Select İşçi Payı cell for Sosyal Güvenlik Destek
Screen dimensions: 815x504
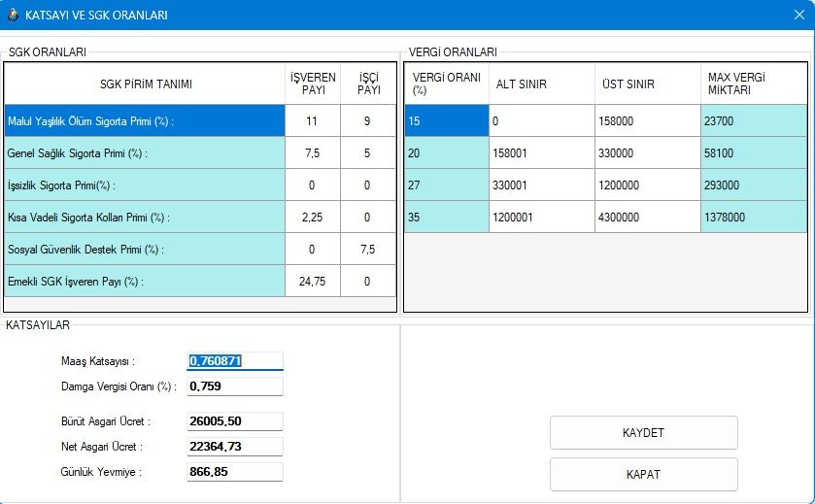368,250
